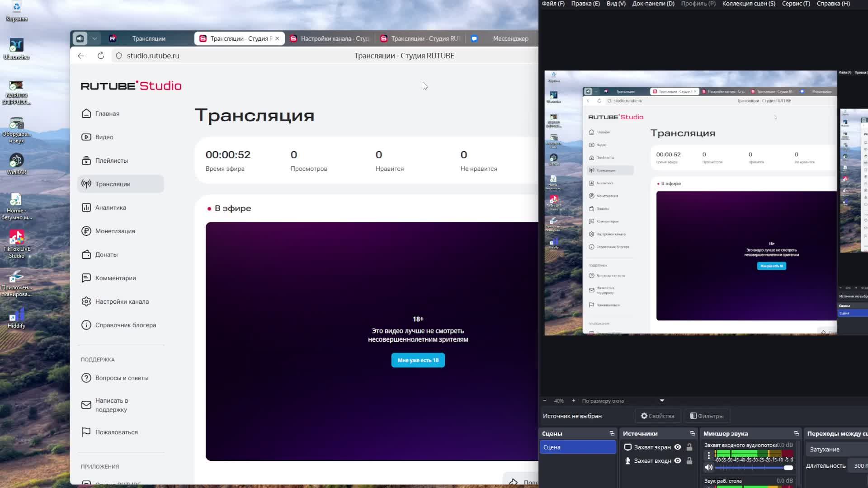The height and width of the screenshot is (488, 868).
Task: Lock the Захват входн source
Action: coord(689,461)
